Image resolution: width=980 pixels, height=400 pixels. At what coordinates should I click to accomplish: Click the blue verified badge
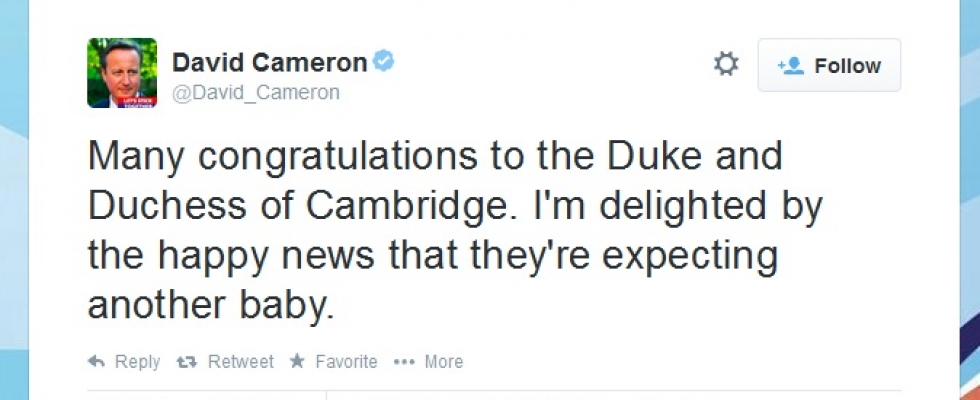pyautogui.click(x=384, y=62)
